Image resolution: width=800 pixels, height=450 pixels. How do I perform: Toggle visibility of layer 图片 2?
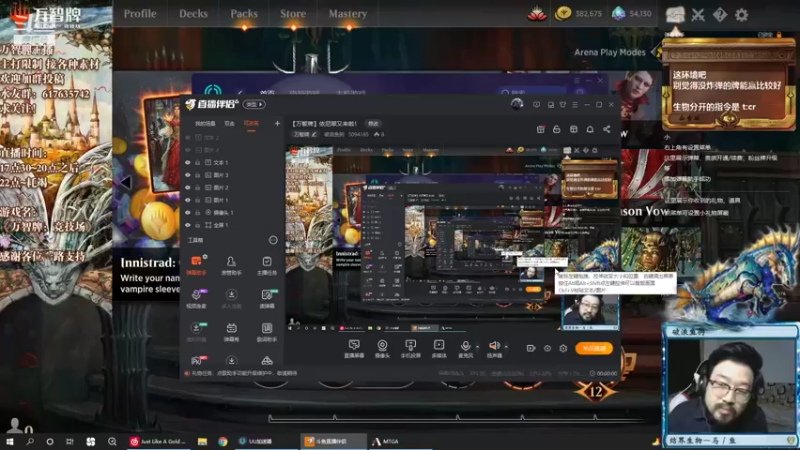[188, 188]
